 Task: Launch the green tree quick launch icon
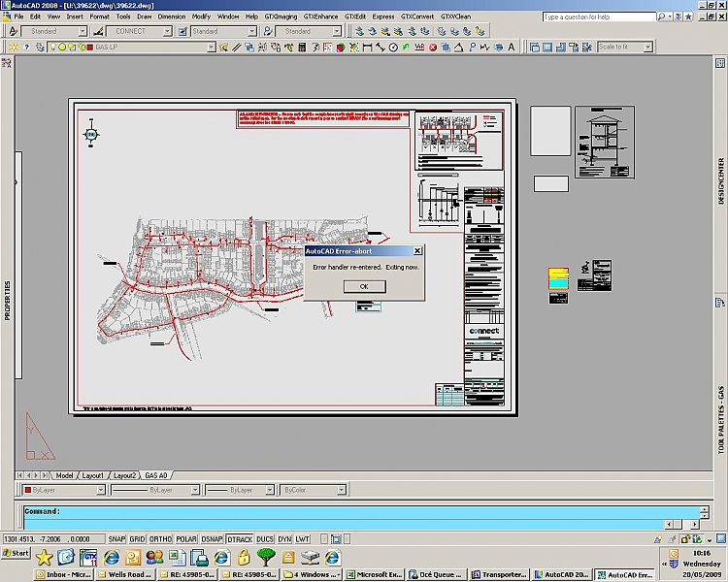pos(266,557)
